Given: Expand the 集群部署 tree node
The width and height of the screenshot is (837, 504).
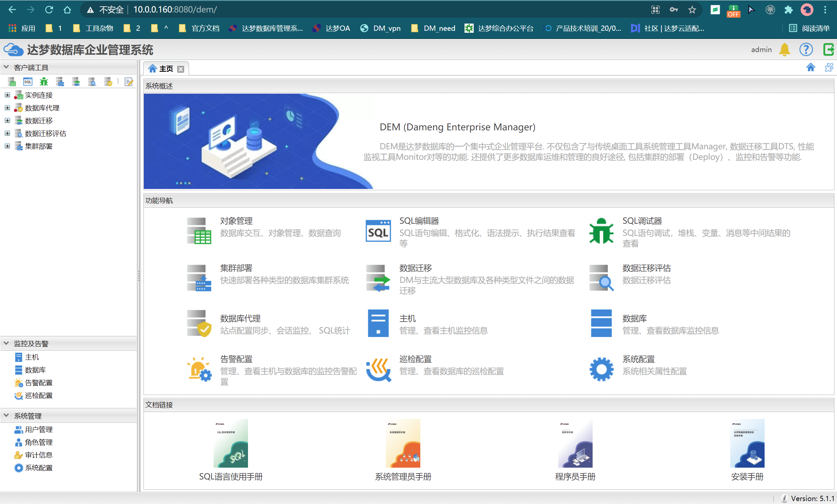Looking at the screenshot, I should [x=8, y=146].
